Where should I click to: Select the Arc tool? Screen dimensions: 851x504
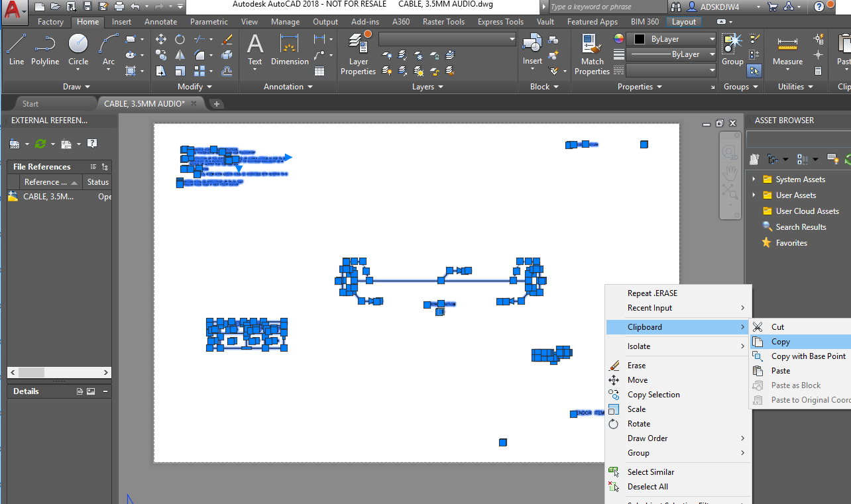click(x=109, y=50)
